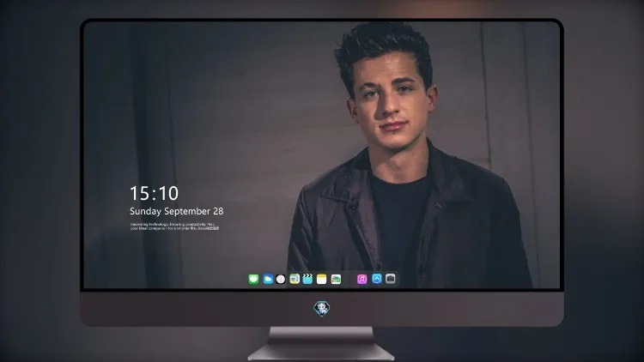Launch the clapperboard video app in dock
This screenshot has height=362, width=644.
point(307,279)
